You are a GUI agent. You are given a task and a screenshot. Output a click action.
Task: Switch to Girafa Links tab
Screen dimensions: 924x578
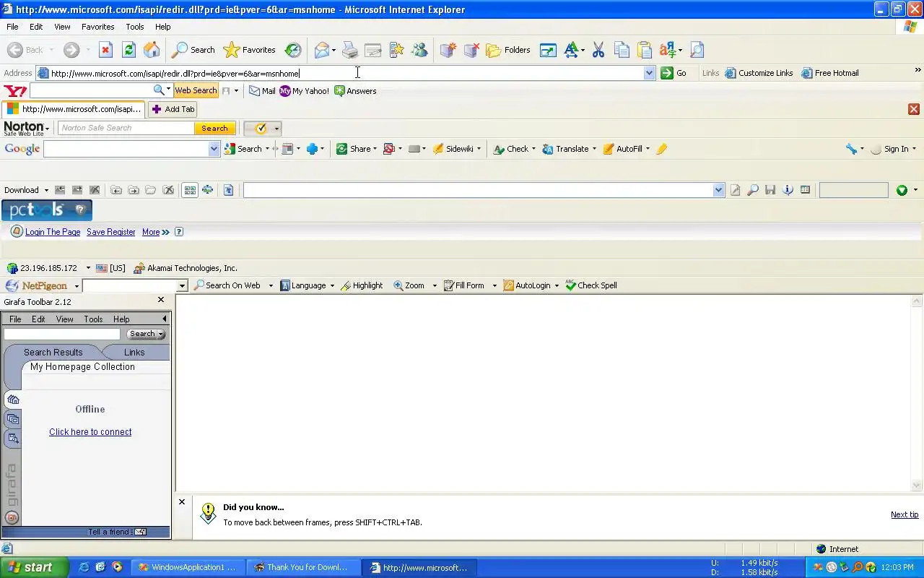[x=134, y=353]
